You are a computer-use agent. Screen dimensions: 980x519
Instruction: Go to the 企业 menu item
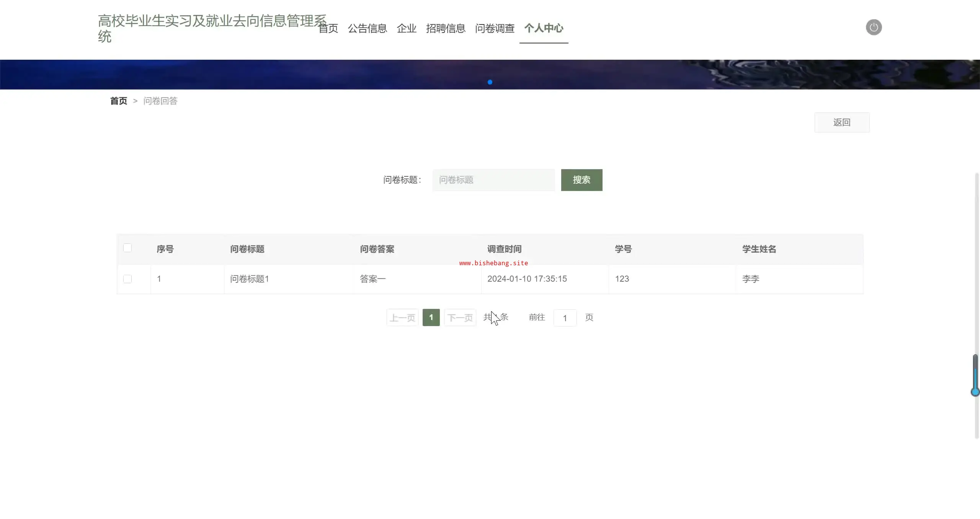click(x=407, y=28)
